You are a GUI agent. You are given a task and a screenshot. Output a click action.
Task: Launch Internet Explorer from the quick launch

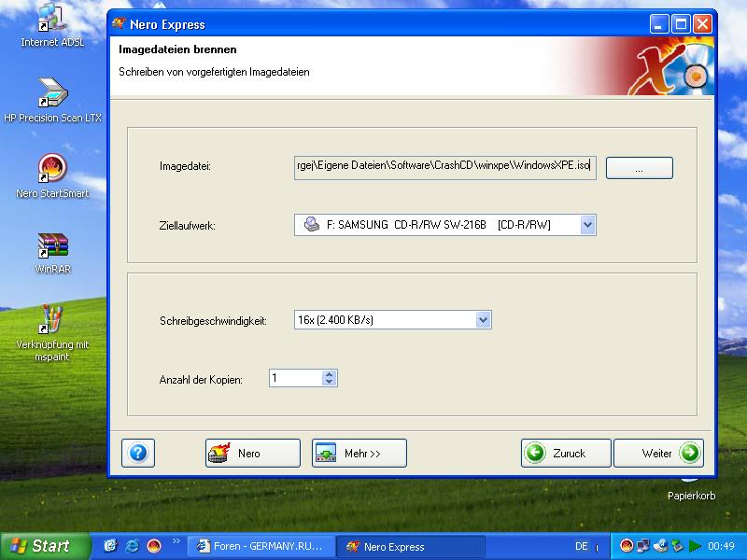[x=132, y=546]
